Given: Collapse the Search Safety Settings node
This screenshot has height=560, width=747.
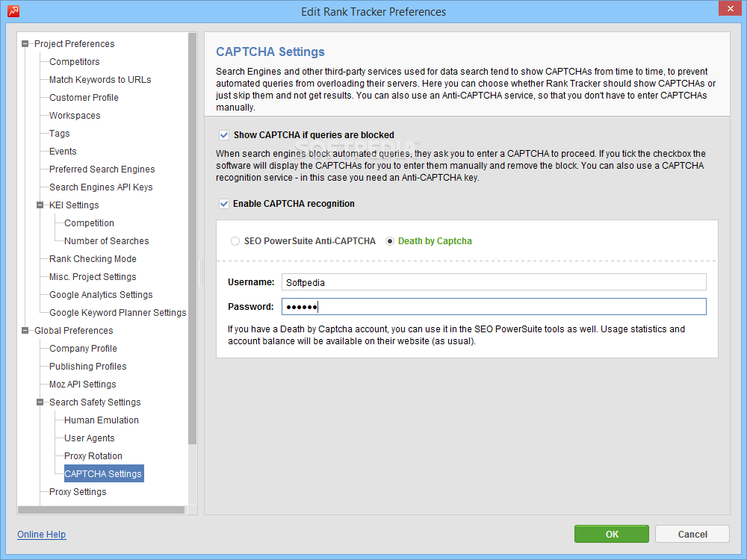Looking at the screenshot, I should click(40, 402).
